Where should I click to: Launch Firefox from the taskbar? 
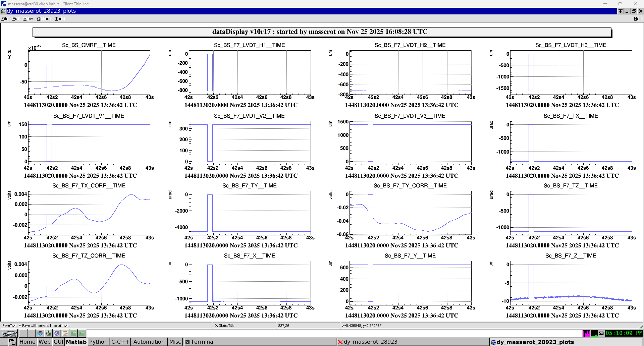pos(40,333)
